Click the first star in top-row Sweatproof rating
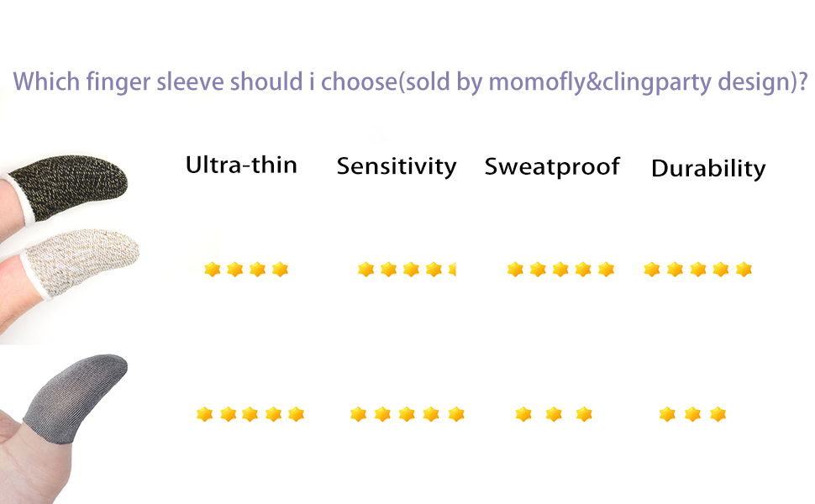 pyautogui.click(x=515, y=270)
